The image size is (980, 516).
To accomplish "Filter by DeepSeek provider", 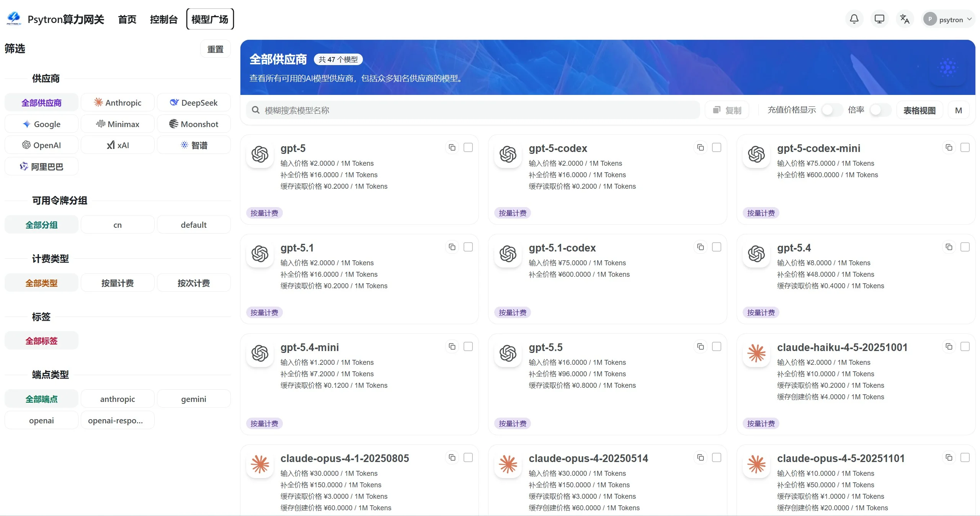I will tap(194, 103).
